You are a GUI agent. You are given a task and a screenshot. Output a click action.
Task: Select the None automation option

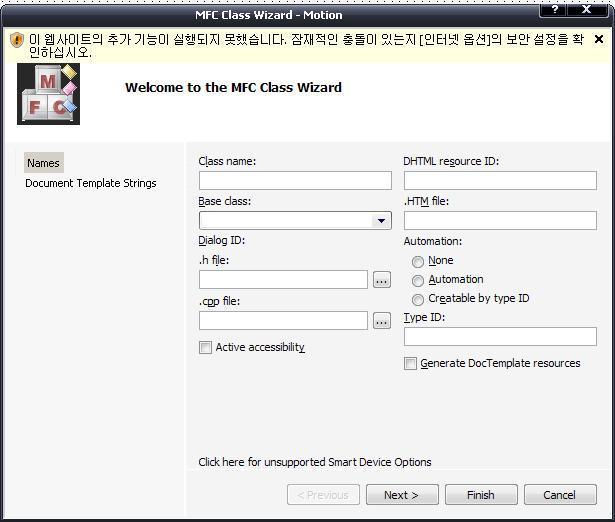(x=418, y=261)
